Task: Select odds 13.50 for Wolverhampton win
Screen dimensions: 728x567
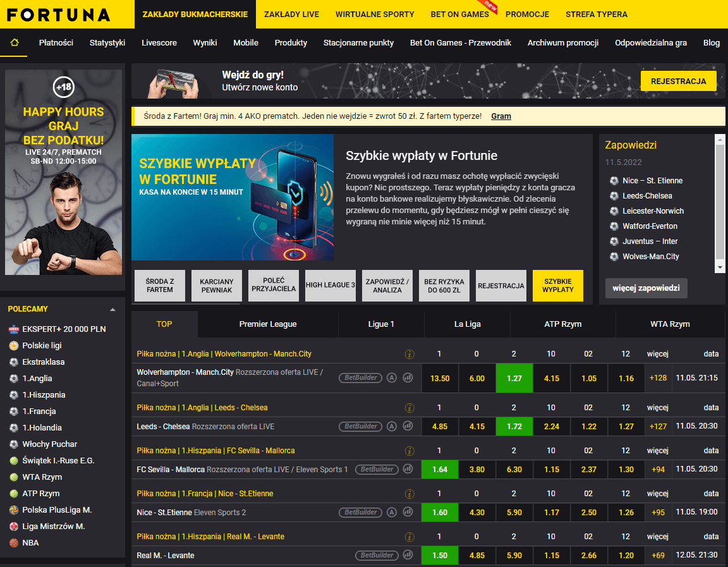Action: [x=440, y=378]
